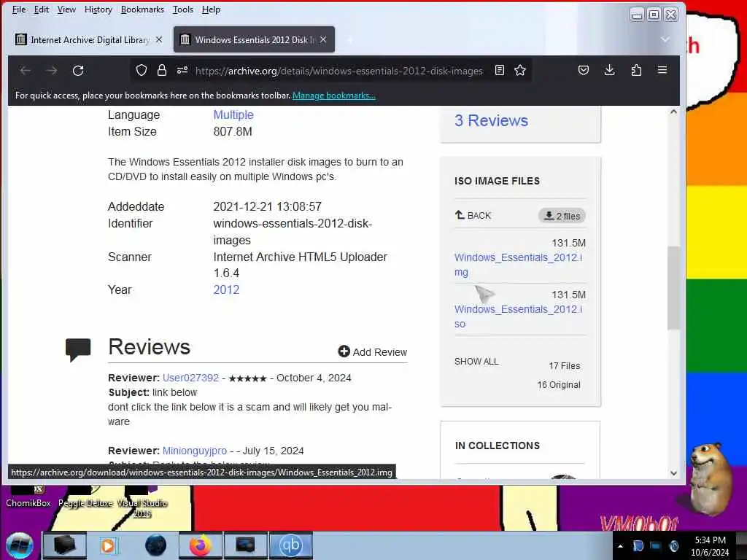
Task: Open the dark globe browser taskbar icon
Action: [x=155, y=545]
